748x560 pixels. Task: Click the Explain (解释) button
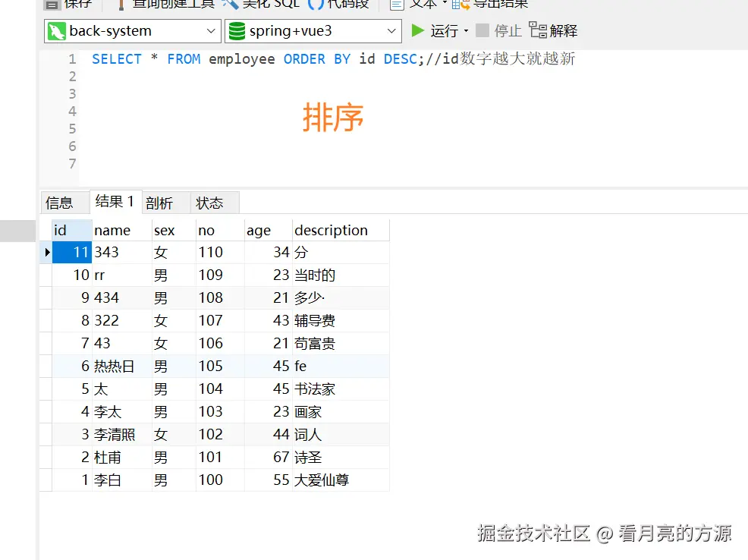553,30
